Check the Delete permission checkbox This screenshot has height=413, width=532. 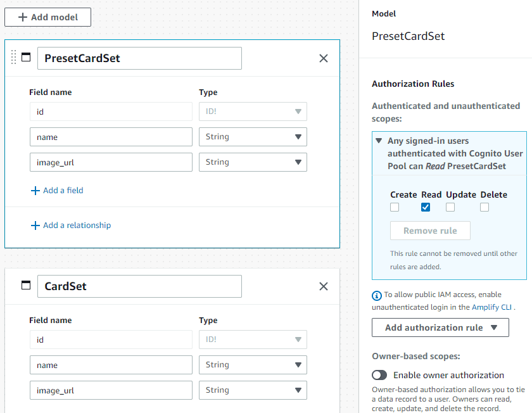point(484,207)
